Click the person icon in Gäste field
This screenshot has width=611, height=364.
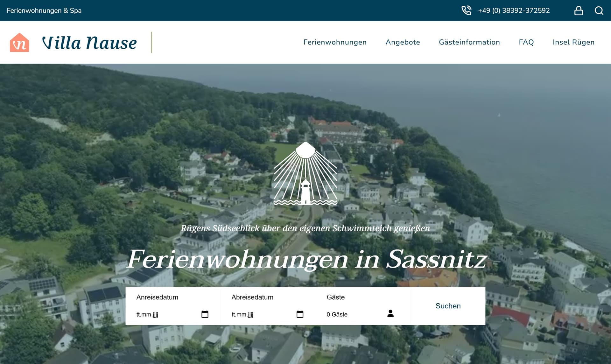pos(390,314)
